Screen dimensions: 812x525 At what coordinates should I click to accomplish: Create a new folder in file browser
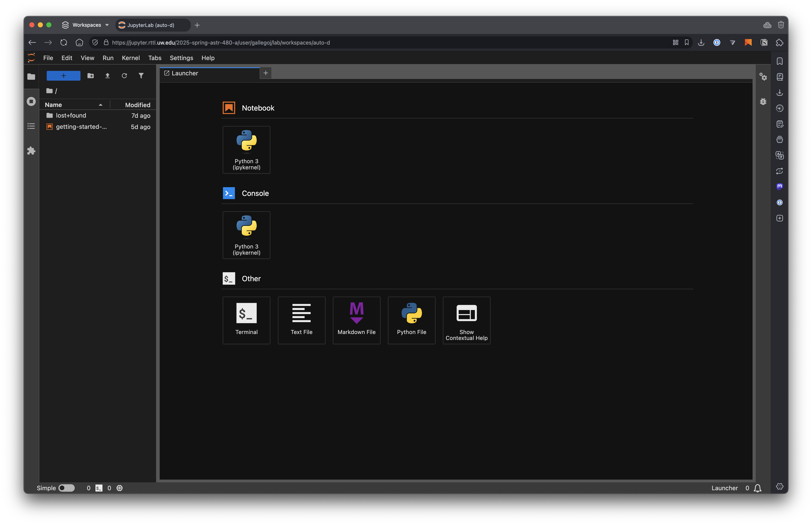click(90, 76)
